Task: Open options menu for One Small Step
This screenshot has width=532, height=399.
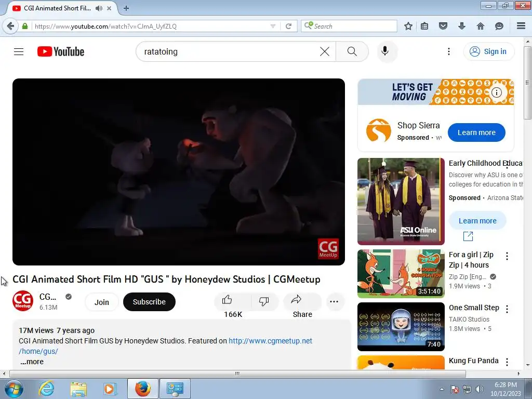Action: click(x=507, y=309)
